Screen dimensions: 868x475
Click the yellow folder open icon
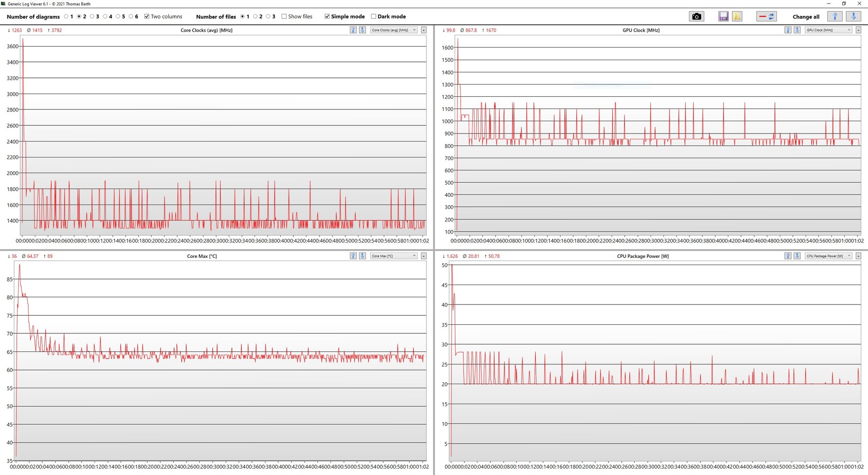point(737,17)
